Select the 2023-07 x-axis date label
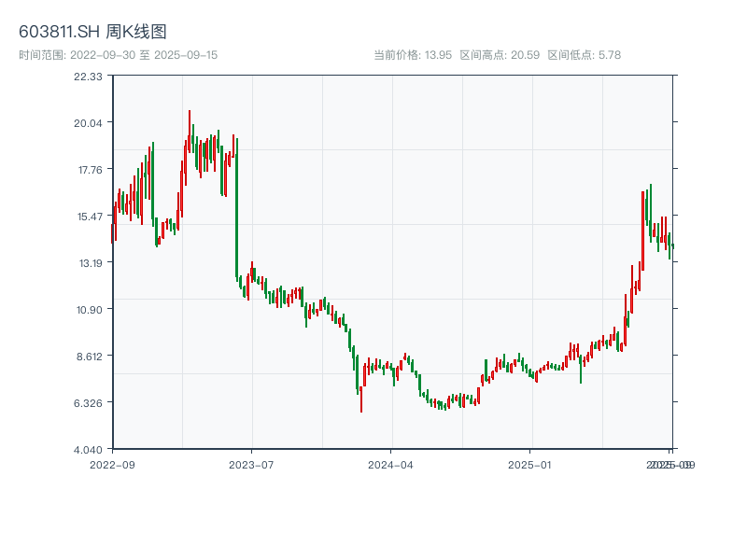 point(252,464)
